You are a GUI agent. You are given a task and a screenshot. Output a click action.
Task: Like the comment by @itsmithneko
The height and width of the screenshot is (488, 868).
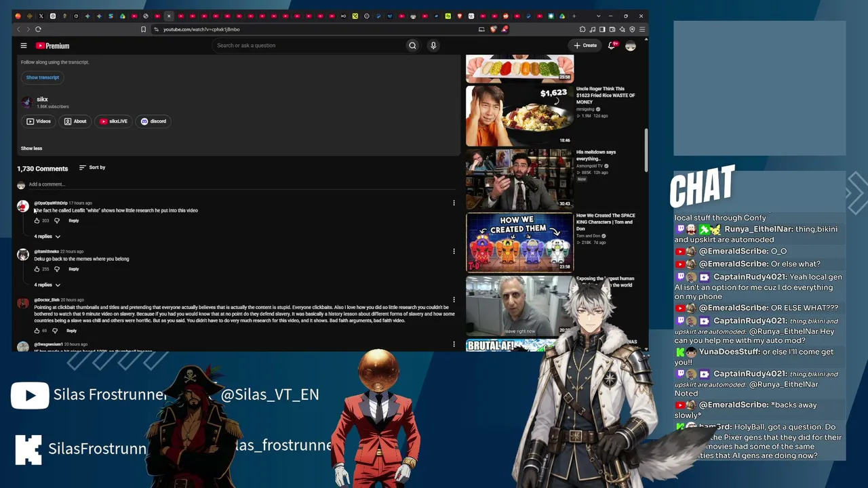pyautogui.click(x=37, y=269)
